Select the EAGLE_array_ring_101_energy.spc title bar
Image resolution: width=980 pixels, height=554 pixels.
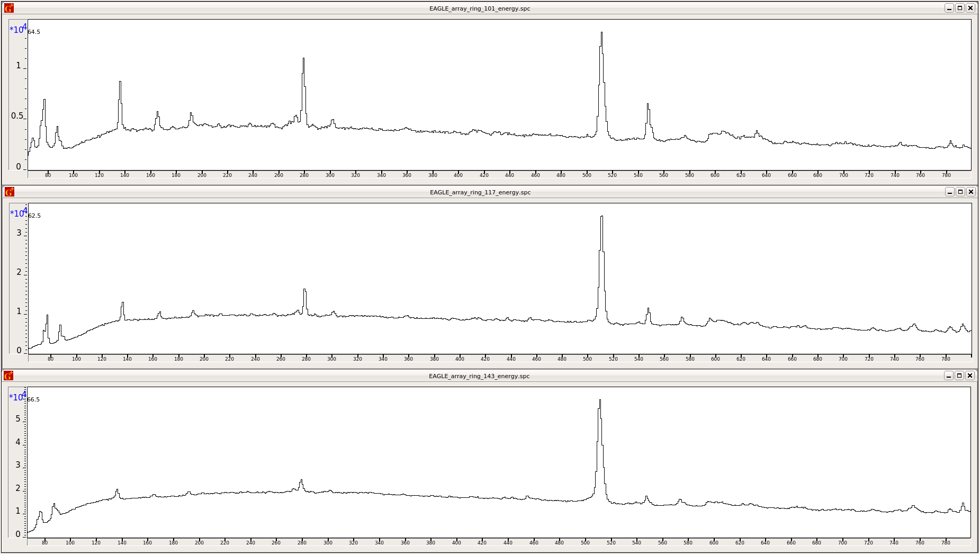479,8
